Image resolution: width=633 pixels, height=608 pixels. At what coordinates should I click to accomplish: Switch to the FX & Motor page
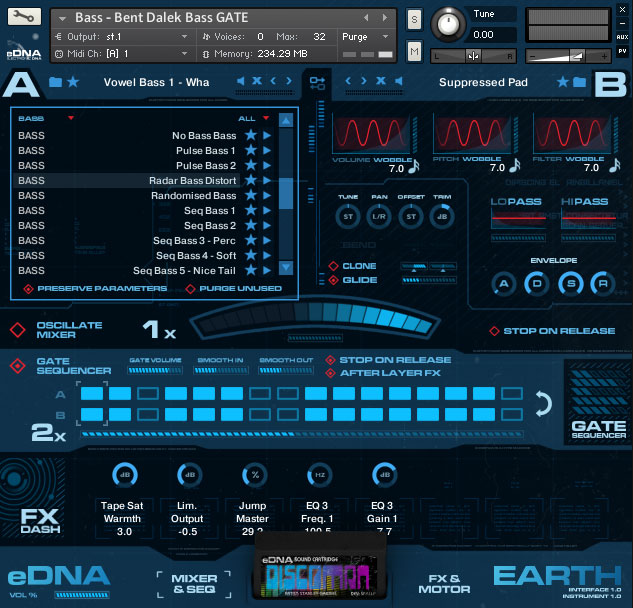coord(442,583)
